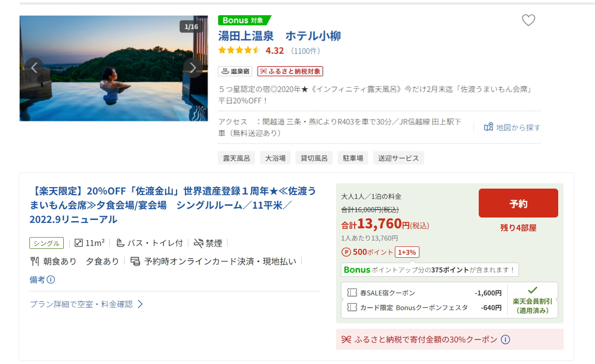Click the 楽天会員割引 applied checkmark

[x=532, y=290]
